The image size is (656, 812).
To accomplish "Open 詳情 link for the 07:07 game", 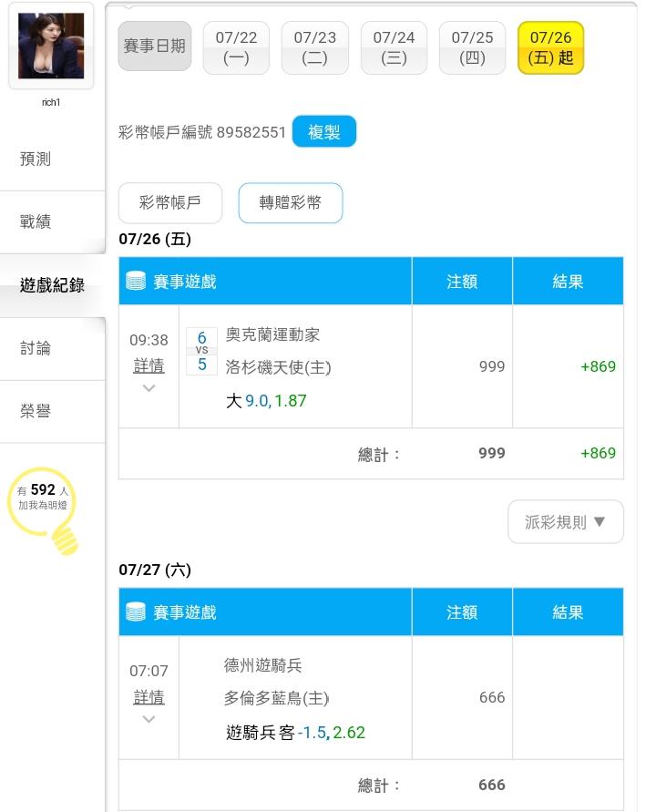I will click(x=149, y=697).
